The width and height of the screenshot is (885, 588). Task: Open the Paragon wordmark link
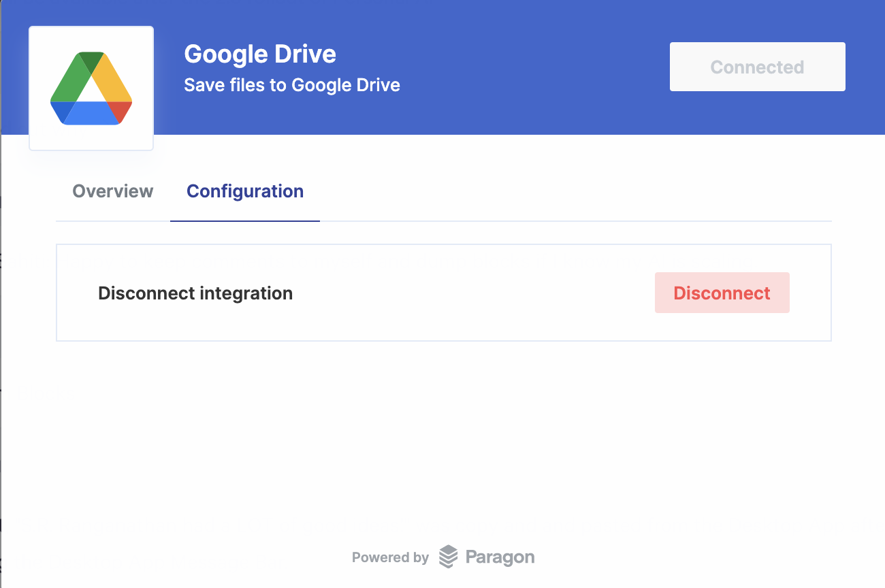[x=500, y=557]
